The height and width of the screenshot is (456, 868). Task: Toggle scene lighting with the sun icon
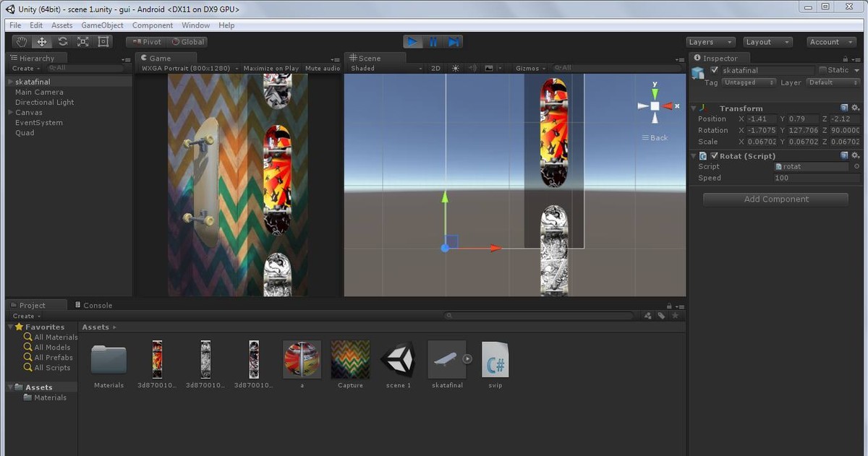(456, 68)
